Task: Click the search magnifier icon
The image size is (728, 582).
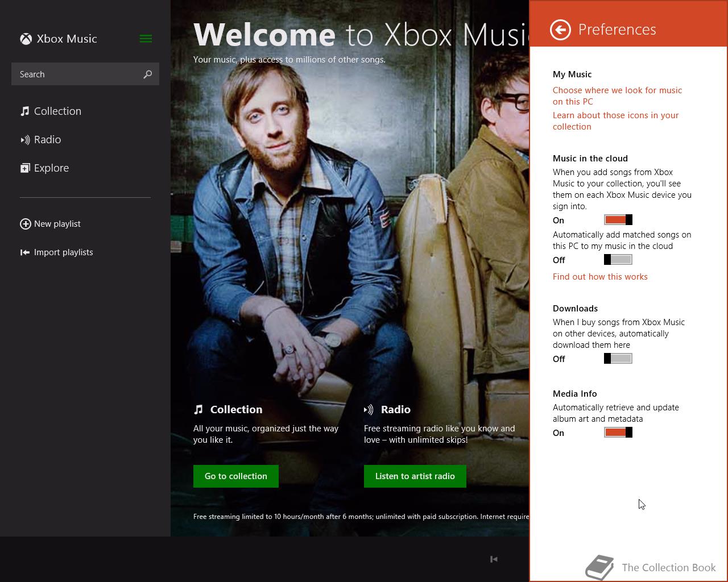Action: click(148, 74)
